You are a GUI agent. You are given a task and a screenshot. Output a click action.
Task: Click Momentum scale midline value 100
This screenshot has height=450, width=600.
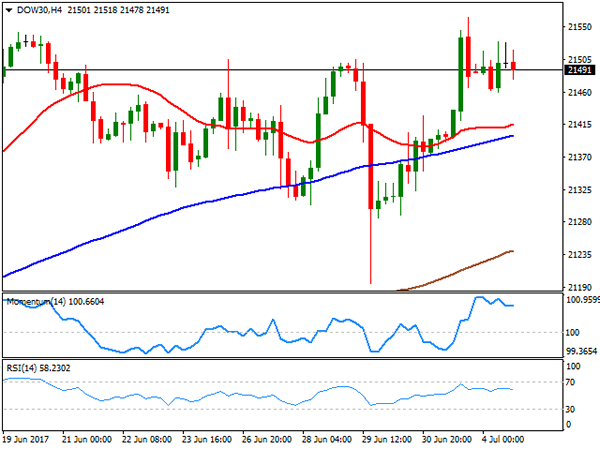pos(572,333)
